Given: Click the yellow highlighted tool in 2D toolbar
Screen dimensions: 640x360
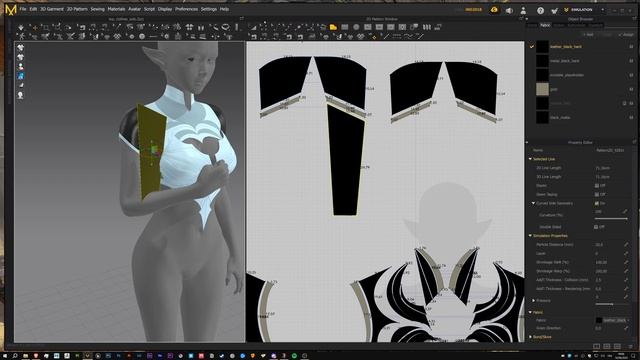Looking at the screenshot, I should click(x=333, y=27).
